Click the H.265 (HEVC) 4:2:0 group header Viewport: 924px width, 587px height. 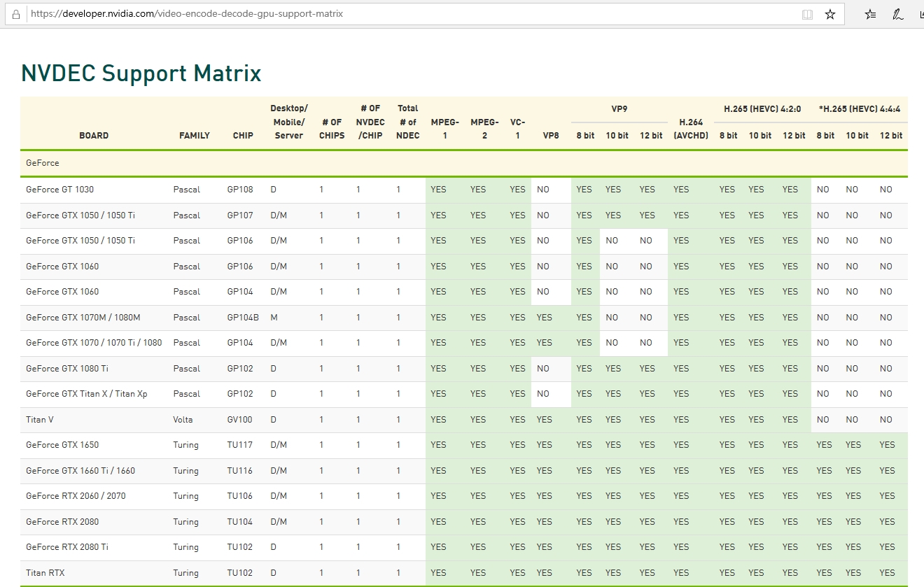tap(762, 108)
